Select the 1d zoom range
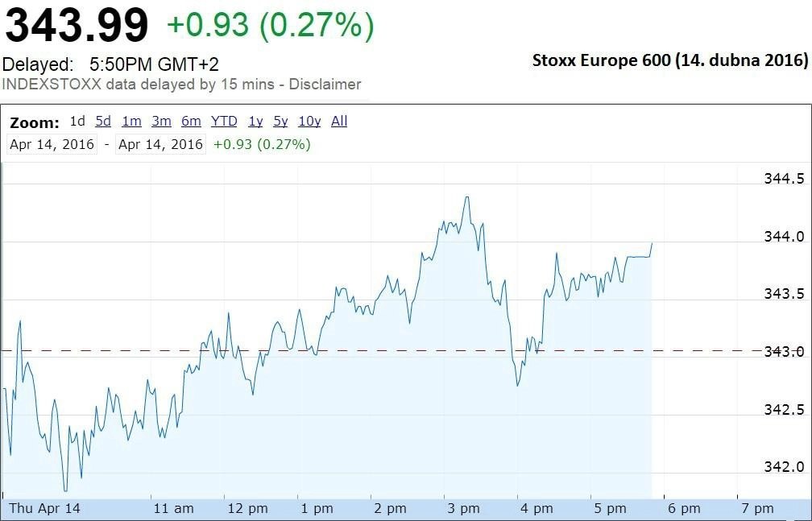Viewport: 812px width, 521px height. tap(77, 121)
